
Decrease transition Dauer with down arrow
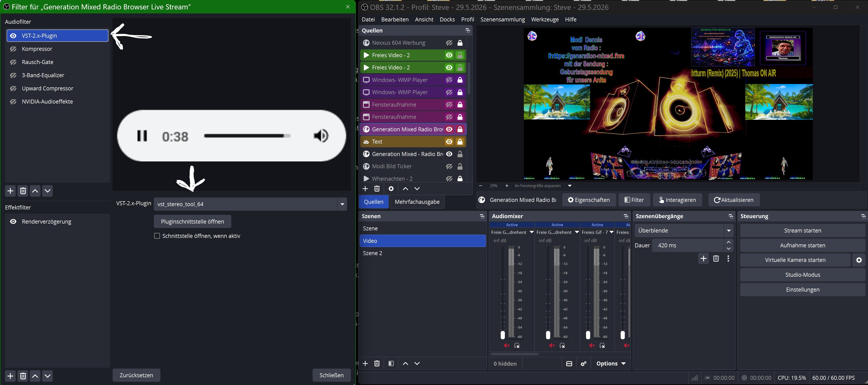tap(729, 249)
